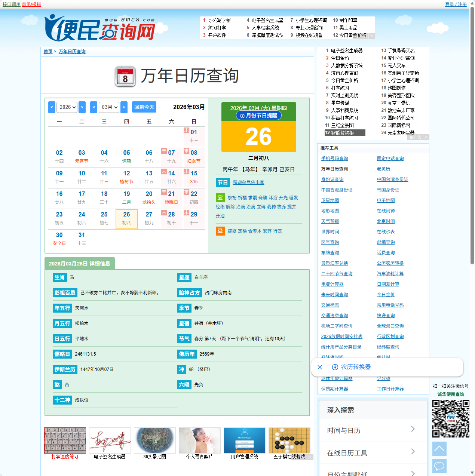This screenshot has height=476, width=475.
Task: Open the 登录 / 注册 link
Action: pos(456,4)
